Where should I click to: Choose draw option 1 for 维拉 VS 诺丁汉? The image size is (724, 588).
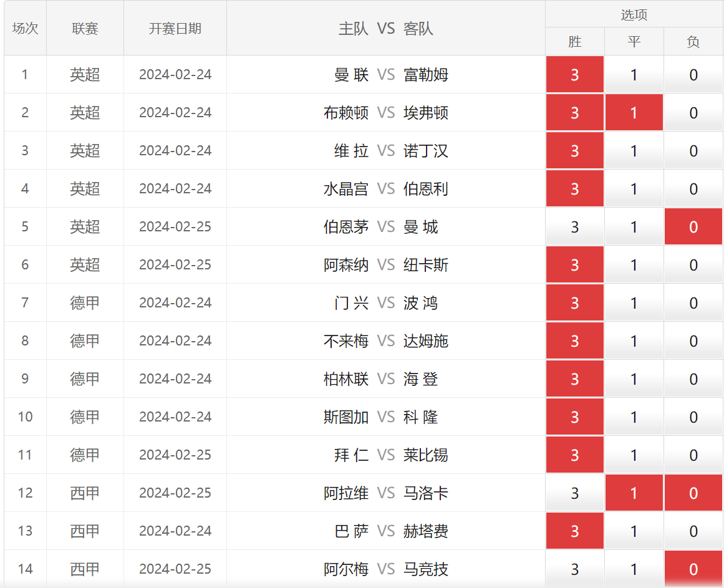point(634,150)
